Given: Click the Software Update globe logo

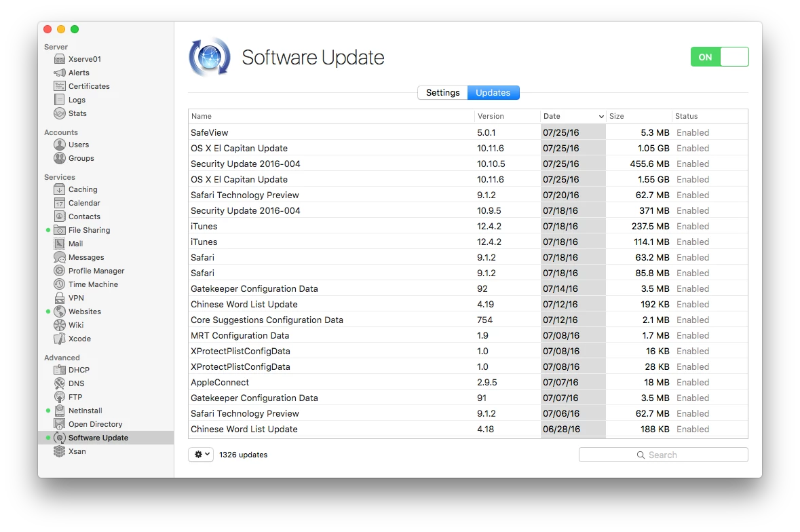Looking at the screenshot, I should pyautogui.click(x=210, y=57).
